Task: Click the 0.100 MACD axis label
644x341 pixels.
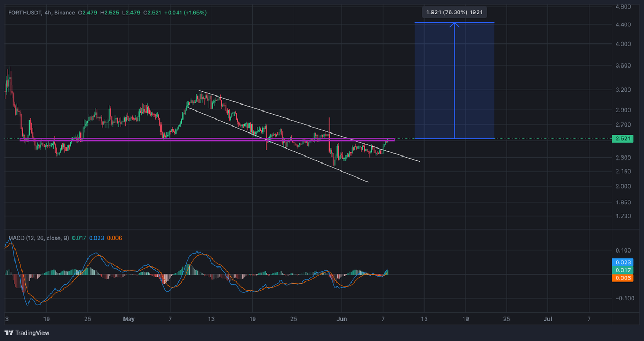Action: pyautogui.click(x=623, y=250)
